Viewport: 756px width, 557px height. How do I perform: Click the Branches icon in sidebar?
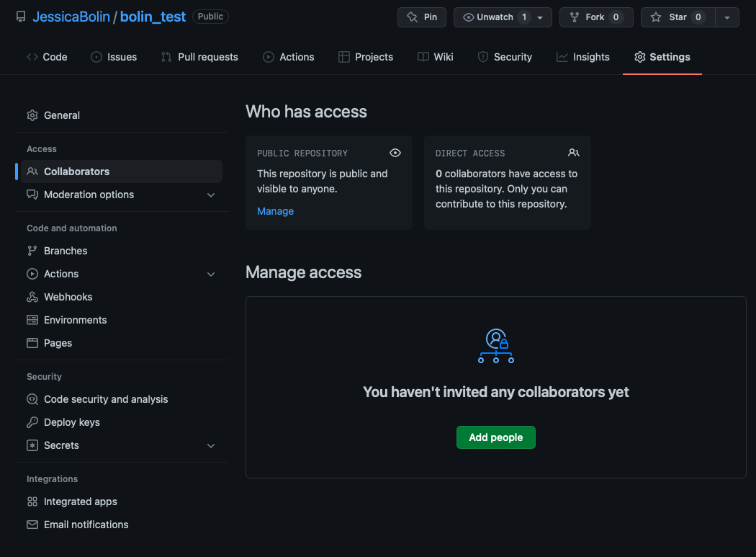[32, 251]
